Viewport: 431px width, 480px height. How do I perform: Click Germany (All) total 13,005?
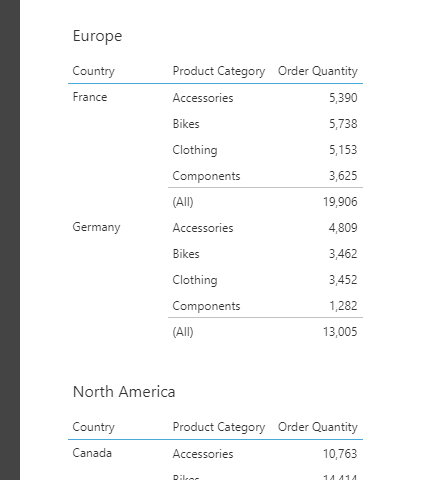[x=340, y=332]
